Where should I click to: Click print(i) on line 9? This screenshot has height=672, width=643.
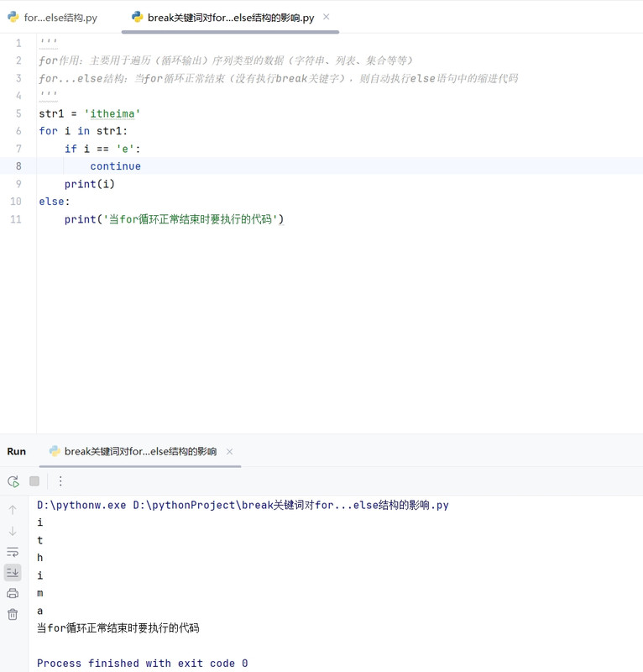tap(90, 184)
